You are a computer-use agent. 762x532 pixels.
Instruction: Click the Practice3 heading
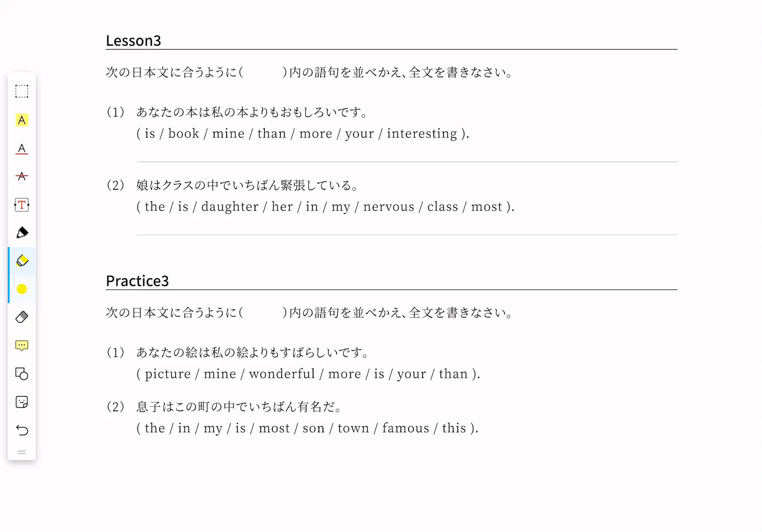point(137,281)
